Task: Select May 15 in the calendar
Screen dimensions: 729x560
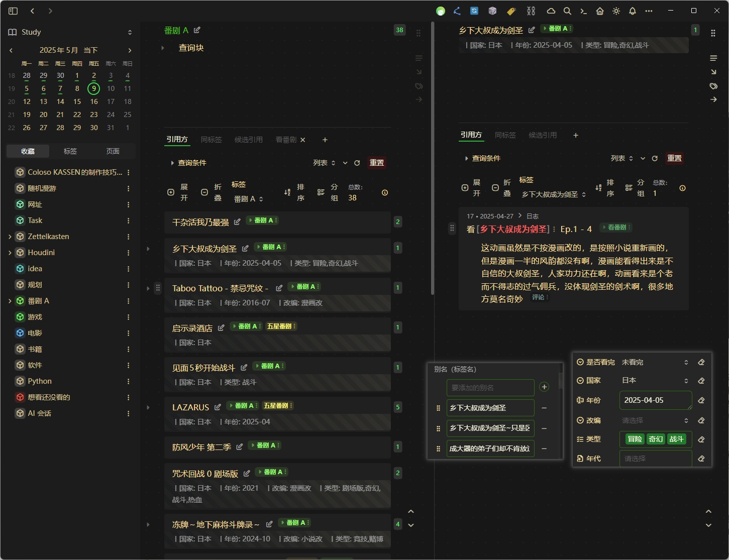Action: click(x=77, y=101)
